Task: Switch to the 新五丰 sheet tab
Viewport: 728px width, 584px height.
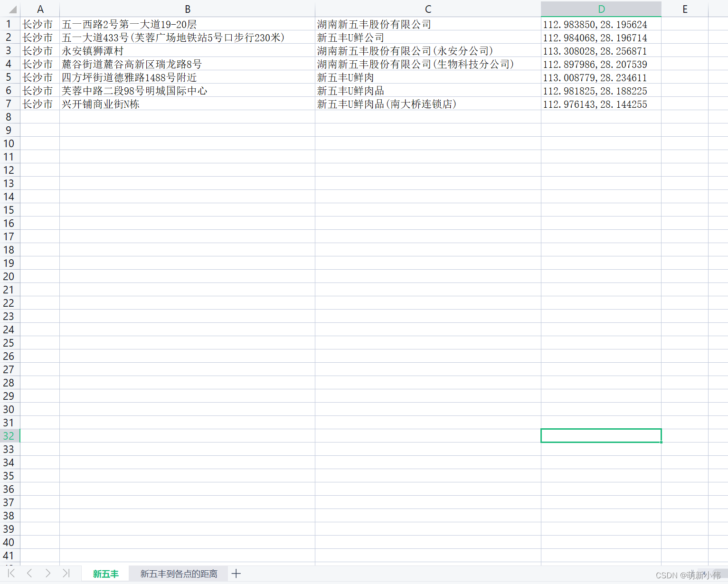Action: pyautogui.click(x=105, y=574)
